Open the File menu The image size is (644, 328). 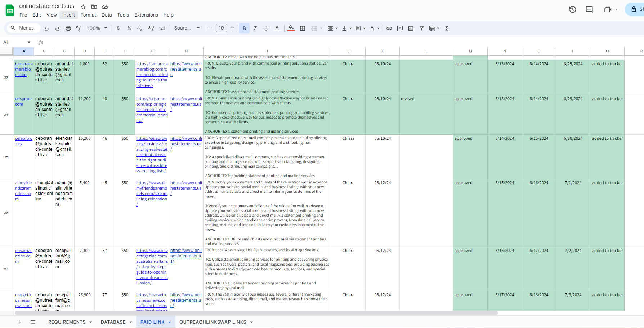pos(23,15)
